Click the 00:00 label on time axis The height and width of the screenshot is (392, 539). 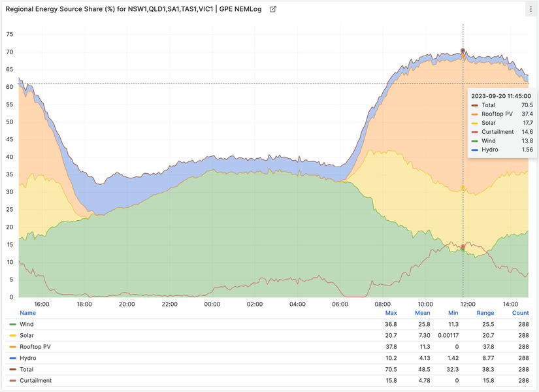click(212, 304)
